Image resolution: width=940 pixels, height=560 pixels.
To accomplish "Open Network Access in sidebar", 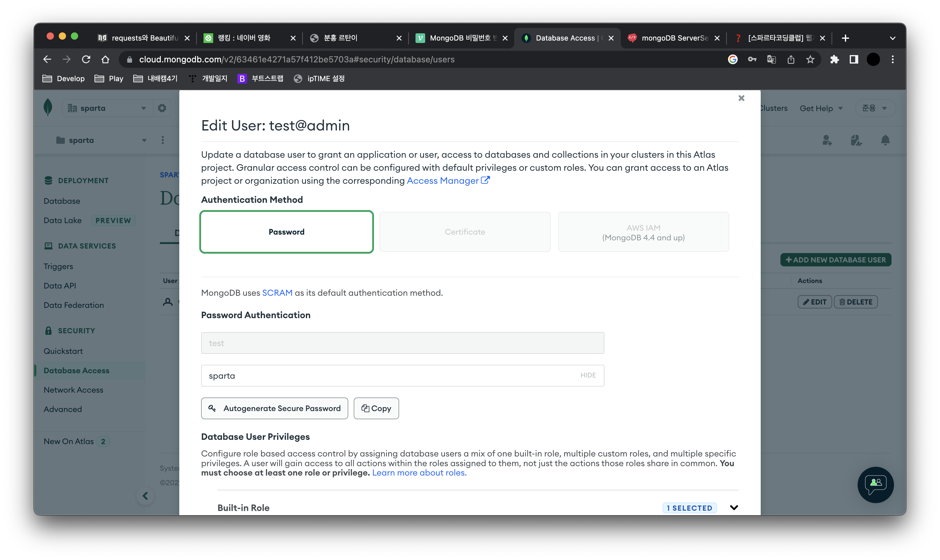I will (x=73, y=390).
